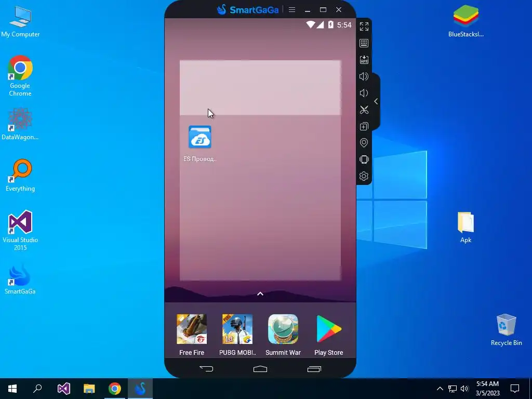532x399 pixels.
Task: Launch Free Fire from the dock
Action: (x=192, y=335)
